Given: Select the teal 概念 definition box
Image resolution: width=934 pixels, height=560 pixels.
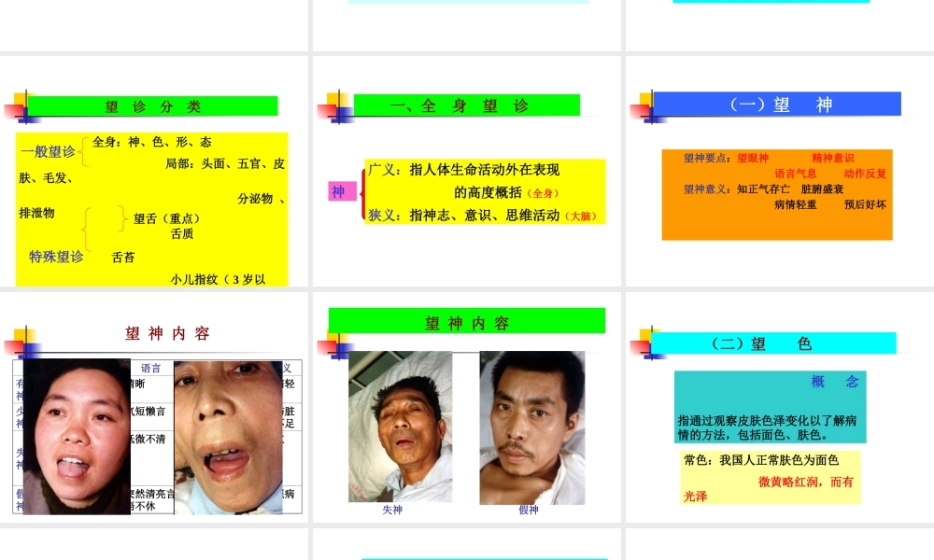Looking at the screenshot, I should coord(770,405).
